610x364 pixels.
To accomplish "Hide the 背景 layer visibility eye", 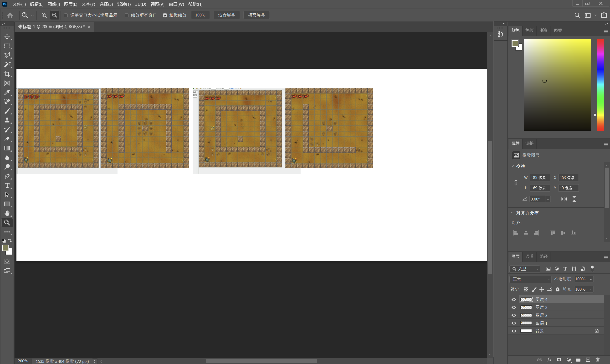I will click(514, 331).
